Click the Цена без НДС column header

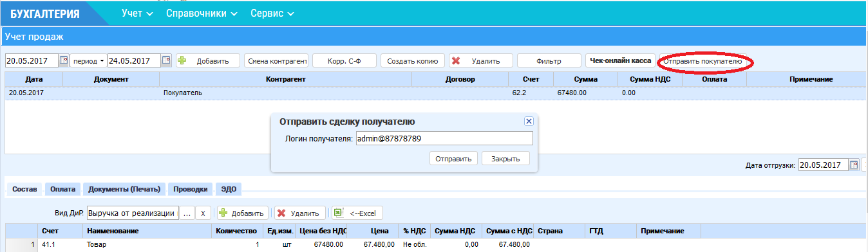click(322, 231)
